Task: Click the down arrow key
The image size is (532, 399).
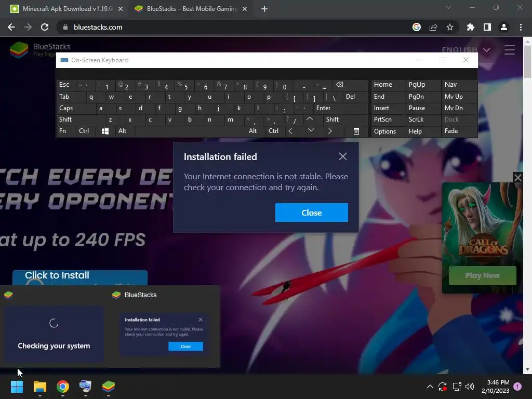Action: [x=311, y=131]
